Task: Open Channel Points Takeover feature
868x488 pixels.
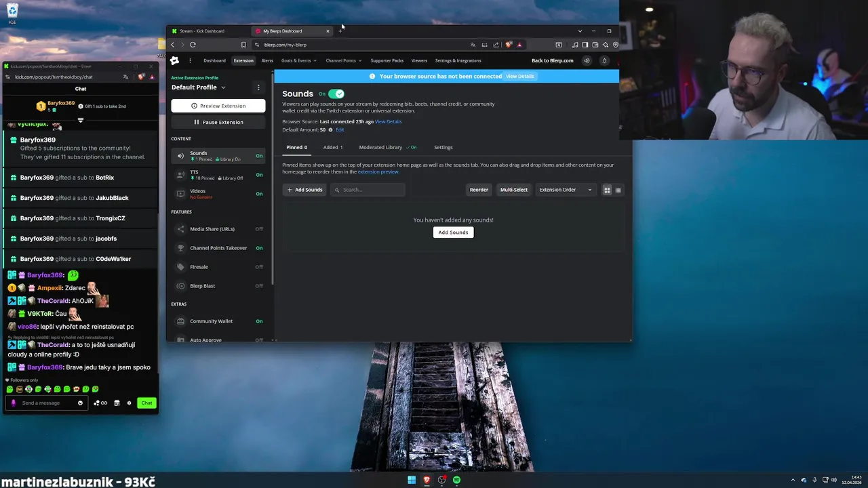Action: pos(218,248)
